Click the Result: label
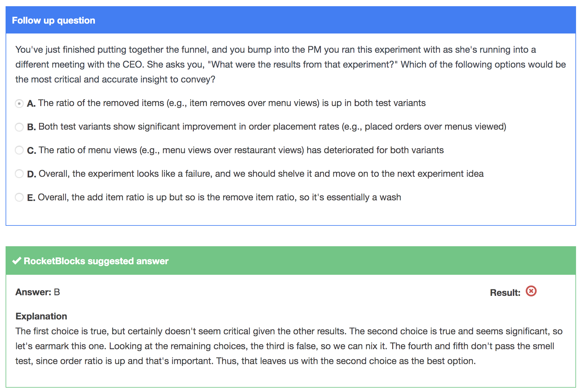 (505, 292)
